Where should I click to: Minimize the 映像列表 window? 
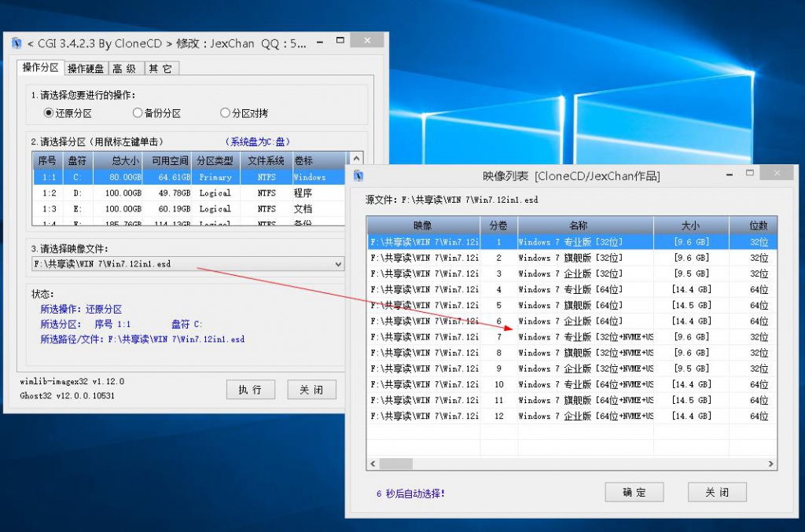point(729,175)
